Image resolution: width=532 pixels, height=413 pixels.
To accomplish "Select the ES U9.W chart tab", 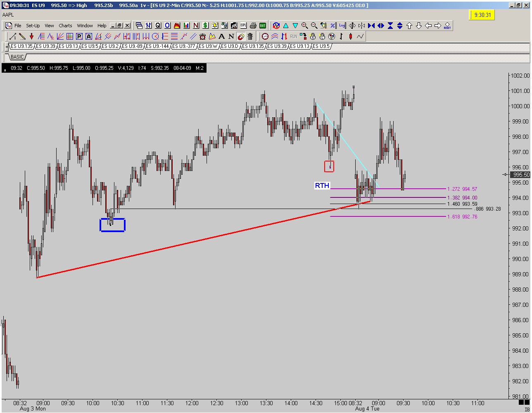I will click(208, 46).
